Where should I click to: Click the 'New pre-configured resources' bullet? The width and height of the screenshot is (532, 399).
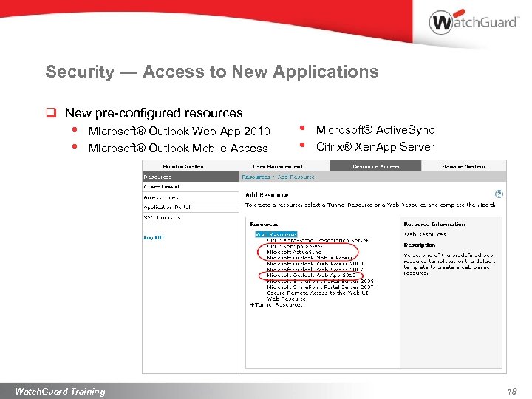pyautogui.click(x=154, y=113)
